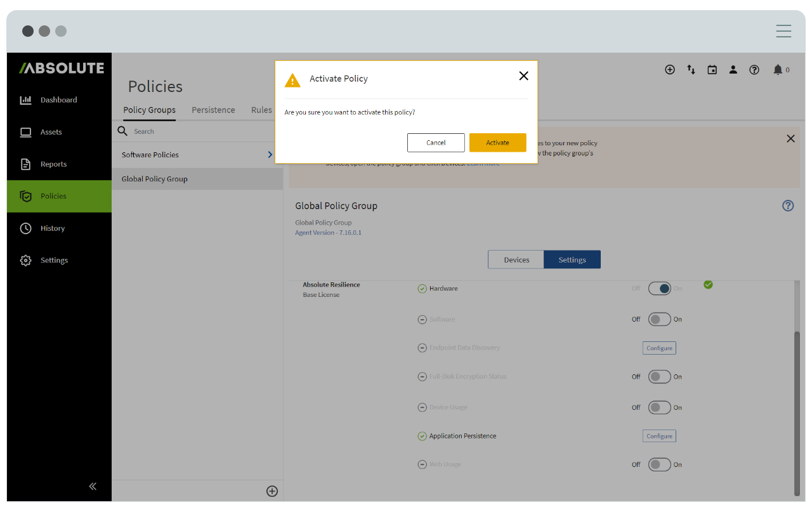Open Assets in the sidebar
The height and width of the screenshot is (512, 812).
[x=59, y=132]
